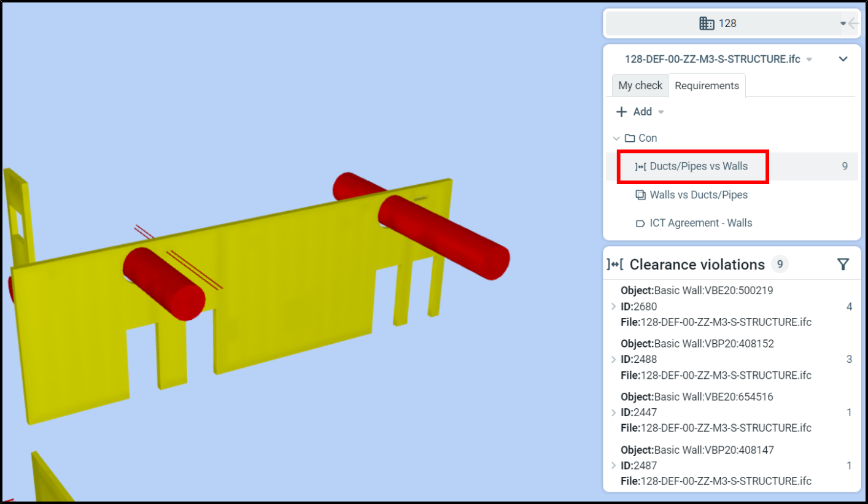Expand violation entry with ID 2488
The height and width of the screenshot is (504, 868).
coord(613,359)
